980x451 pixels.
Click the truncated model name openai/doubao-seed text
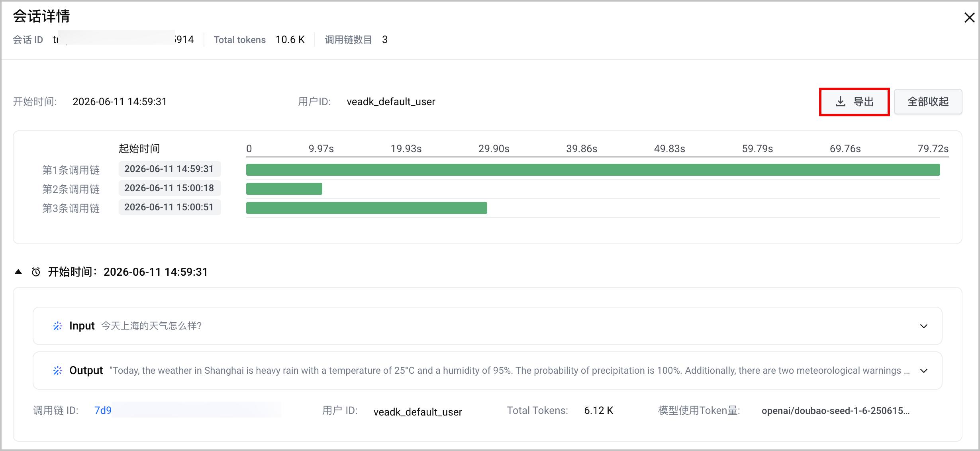(x=835, y=411)
